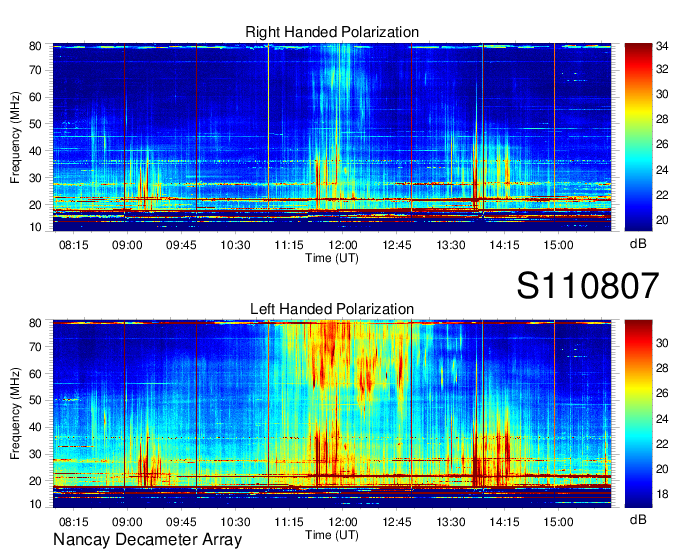Click the 40 MHz tick of the upper plot

(x=35, y=151)
